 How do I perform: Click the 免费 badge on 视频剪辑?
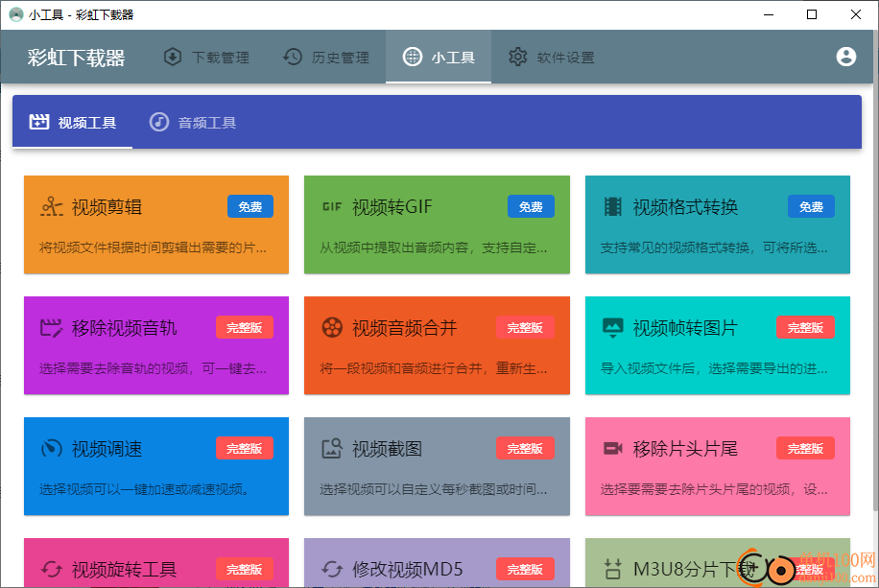250,206
